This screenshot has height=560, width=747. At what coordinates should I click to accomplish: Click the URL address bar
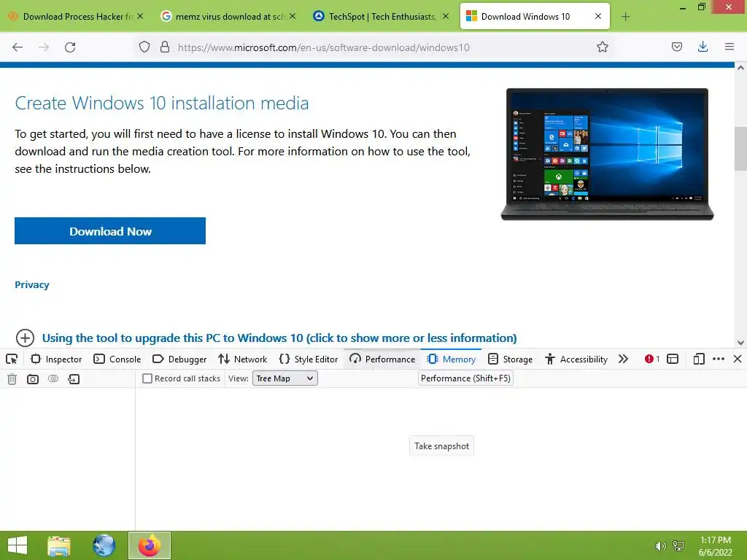pyautogui.click(x=324, y=47)
